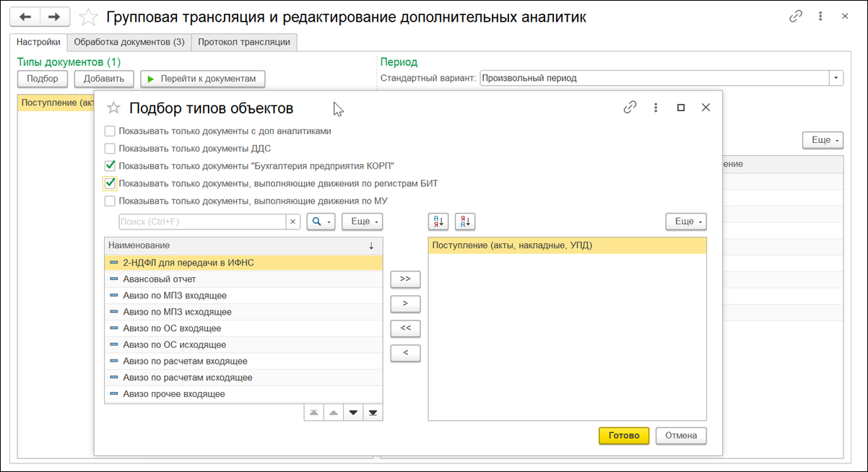
Task: Confirm selection with "Готово"
Action: point(624,435)
